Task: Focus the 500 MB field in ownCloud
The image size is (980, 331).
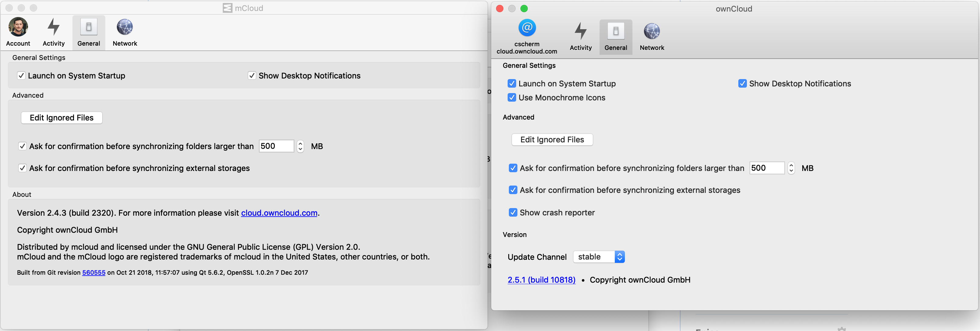Action: tap(767, 168)
